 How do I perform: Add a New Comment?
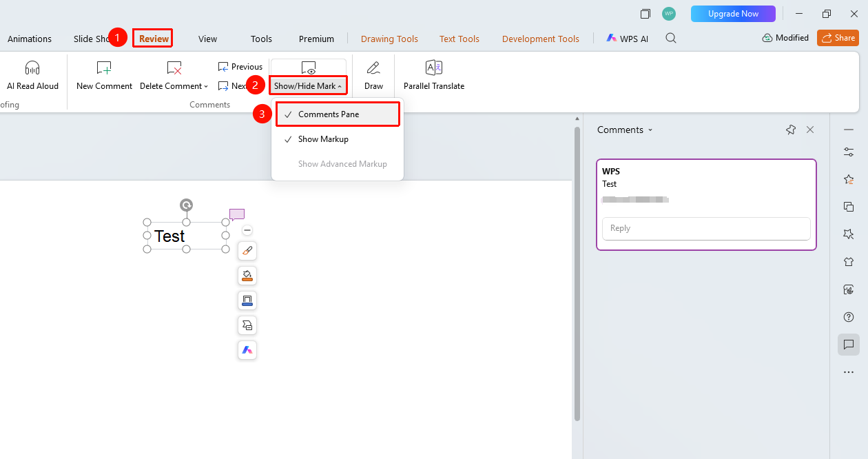pyautogui.click(x=104, y=76)
